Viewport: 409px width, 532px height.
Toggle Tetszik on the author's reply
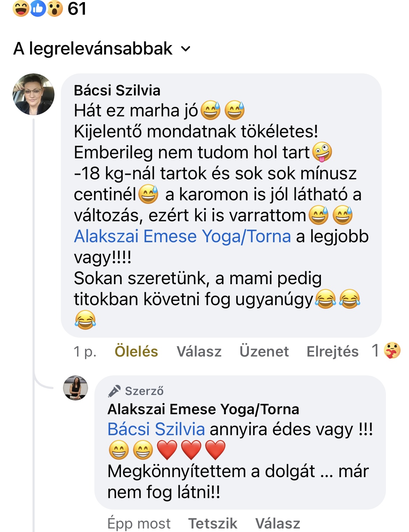[213, 523]
